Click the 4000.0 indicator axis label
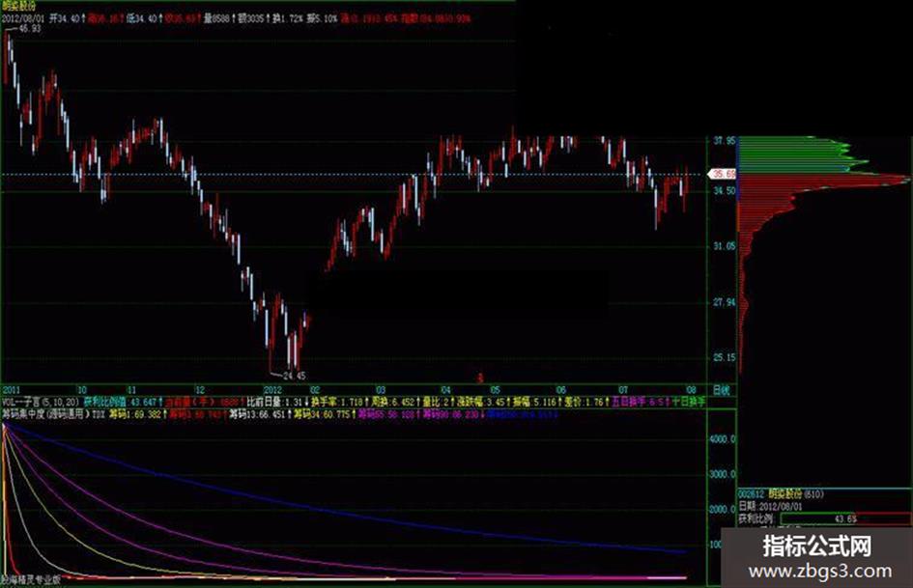The height and width of the screenshot is (588, 913). 722,439
